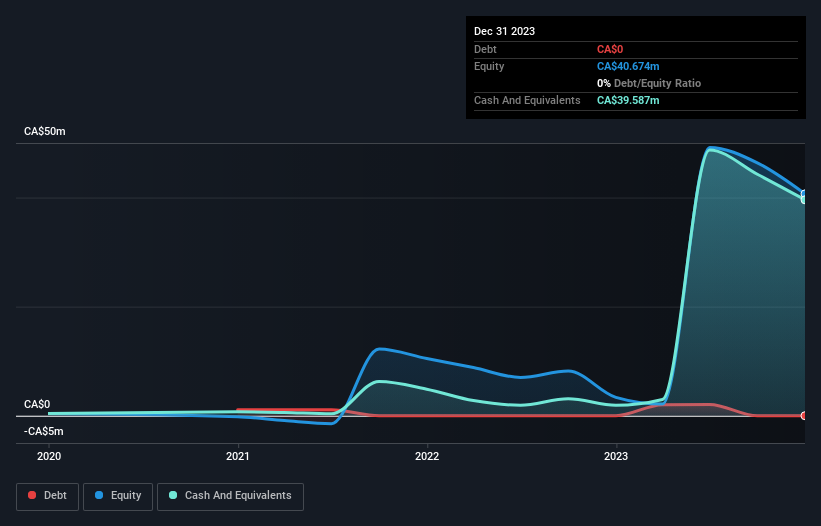
Task: Click the CA$39.587m cash value
Action: [628, 100]
